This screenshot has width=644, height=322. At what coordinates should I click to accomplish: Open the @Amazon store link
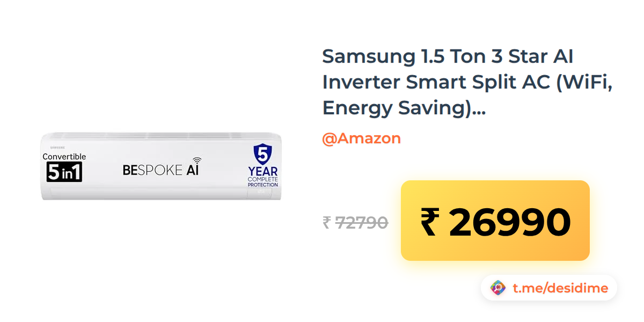pyautogui.click(x=361, y=138)
